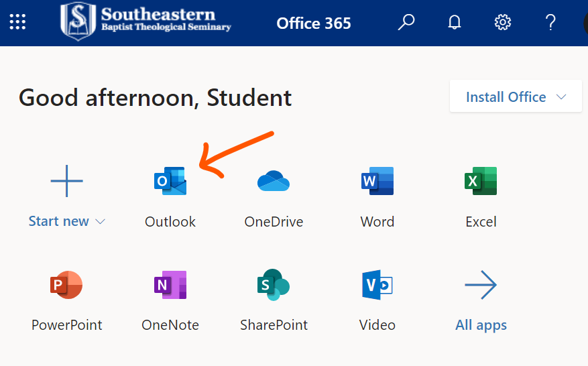This screenshot has height=366, width=588.
Task: Open the help question mark
Action: tap(550, 22)
